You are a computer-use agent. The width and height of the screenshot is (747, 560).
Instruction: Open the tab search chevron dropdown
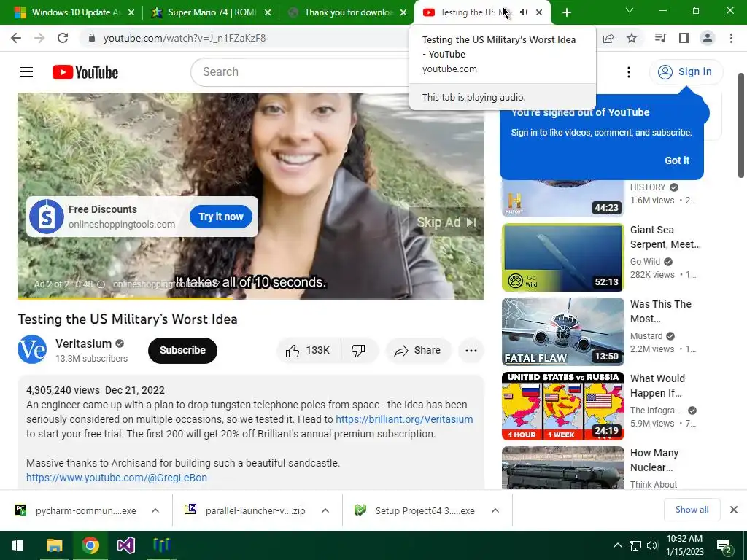pos(629,10)
